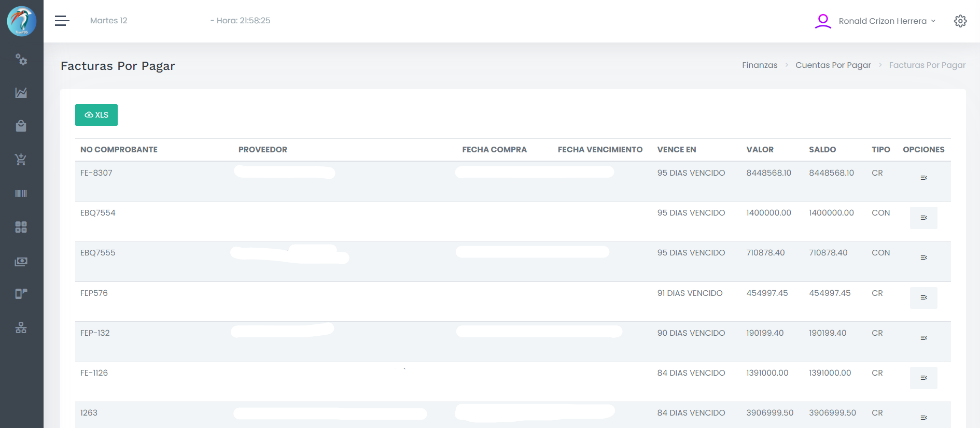The height and width of the screenshot is (428, 980).
Task: Open options menu for invoice FEP576
Action: (x=923, y=297)
